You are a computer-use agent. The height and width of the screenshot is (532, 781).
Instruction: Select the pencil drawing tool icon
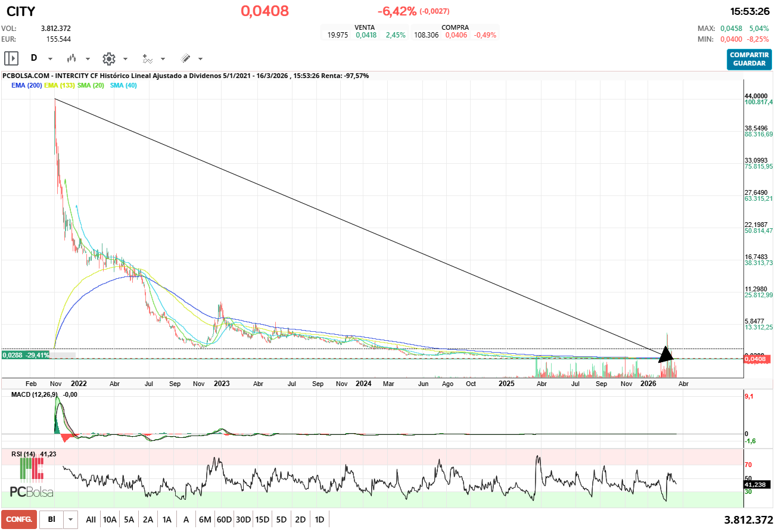(185, 58)
